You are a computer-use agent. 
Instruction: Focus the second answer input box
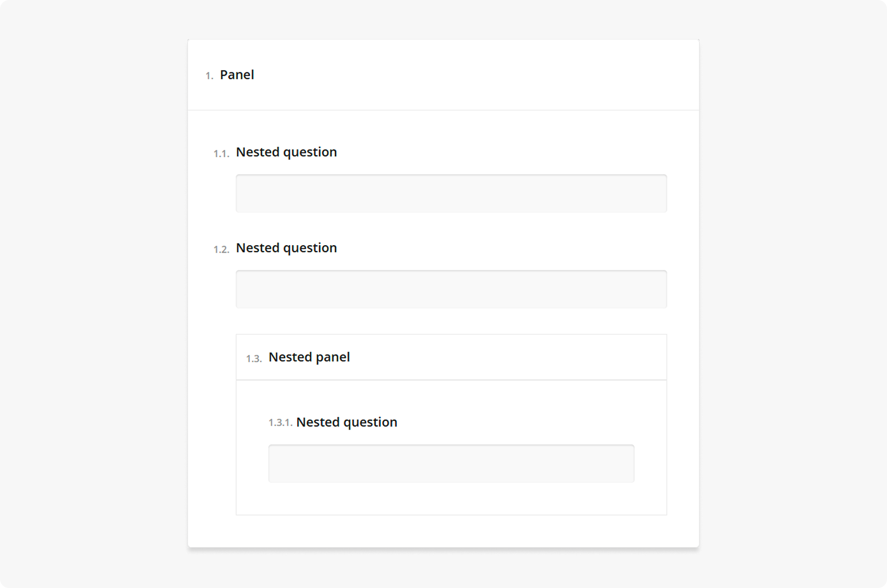(450, 289)
